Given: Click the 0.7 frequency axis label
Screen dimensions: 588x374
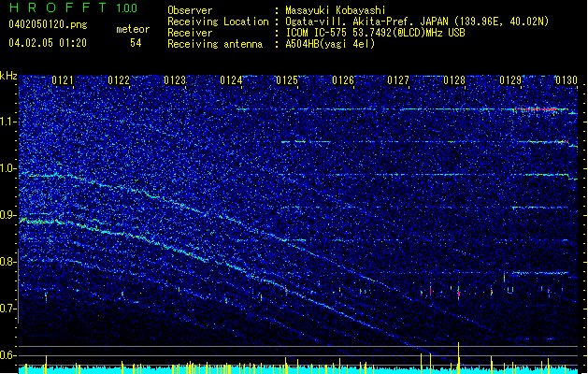Looking at the screenshot, I should 8,309.
